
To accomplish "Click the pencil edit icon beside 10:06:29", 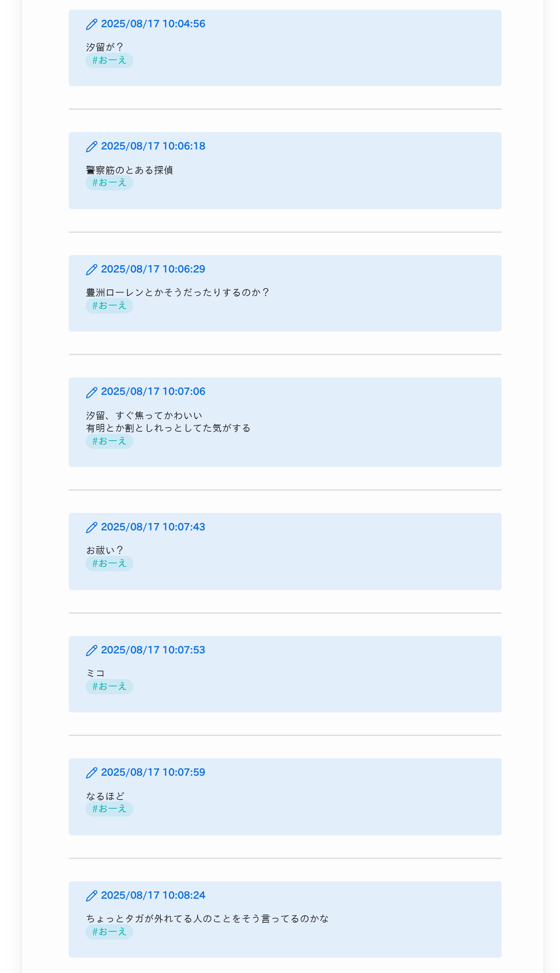I will click(92, 270).
